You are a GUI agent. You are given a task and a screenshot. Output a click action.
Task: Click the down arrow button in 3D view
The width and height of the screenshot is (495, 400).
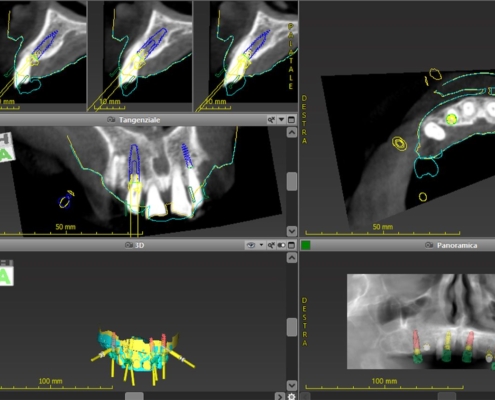[x=292, y=386]
